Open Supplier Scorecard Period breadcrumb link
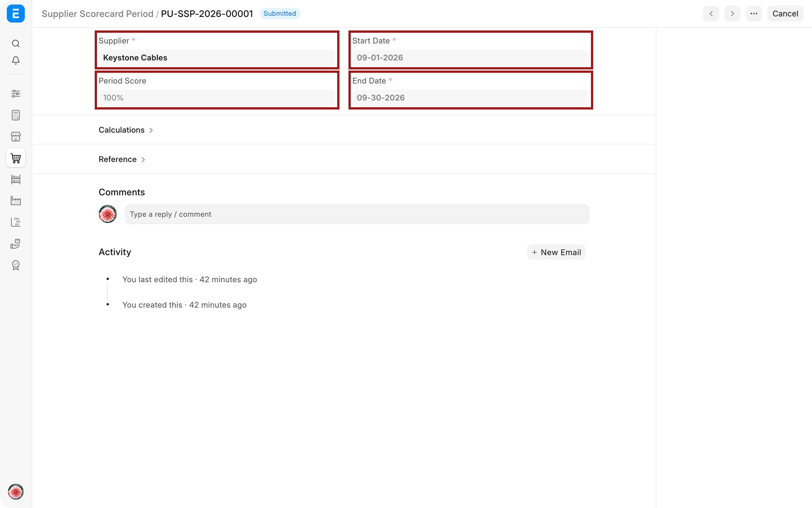Viewport: 812px width, 508px height. 97,14
